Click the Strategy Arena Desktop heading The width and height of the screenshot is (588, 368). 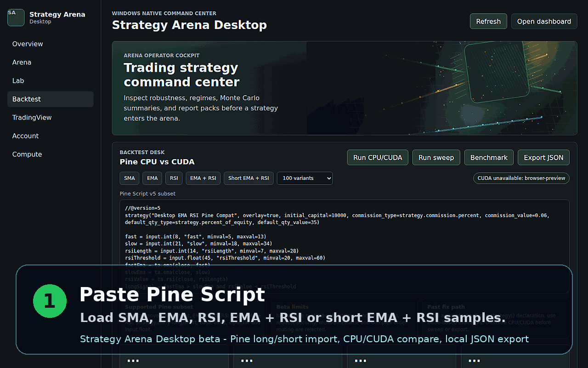point(189,25)
